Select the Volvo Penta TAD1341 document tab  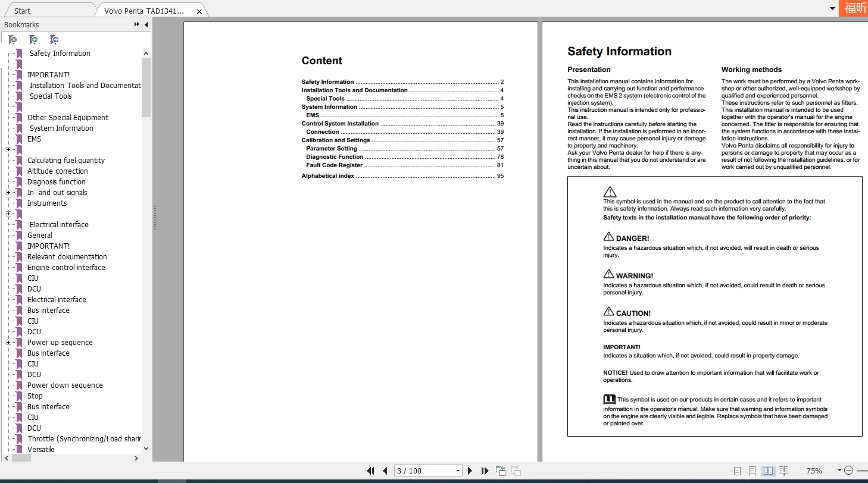144,11
